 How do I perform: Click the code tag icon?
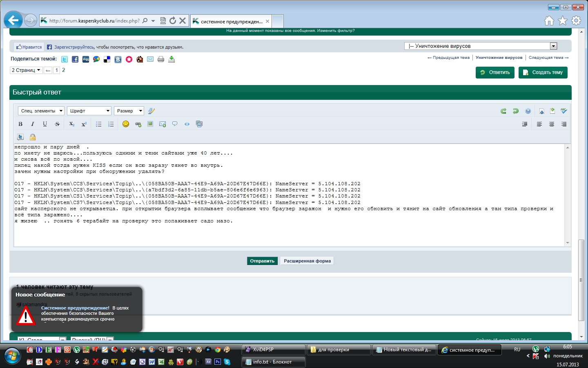point(187,124)
